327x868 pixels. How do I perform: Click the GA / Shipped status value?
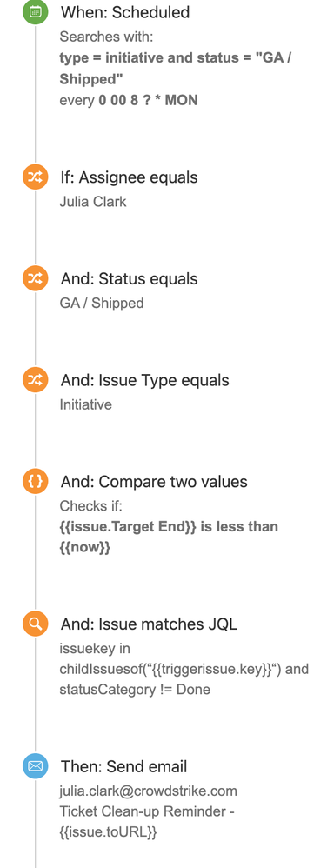point(101,304)
